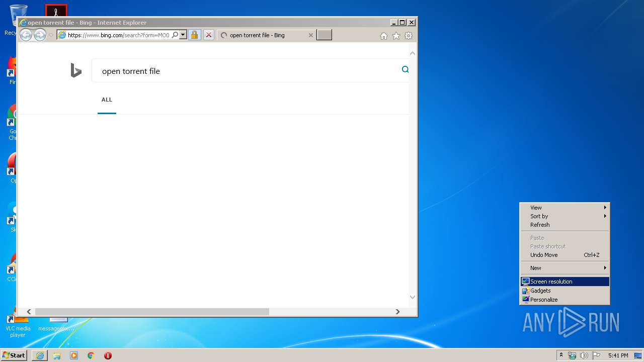Choose Refresh in context menu

point(565,225)
